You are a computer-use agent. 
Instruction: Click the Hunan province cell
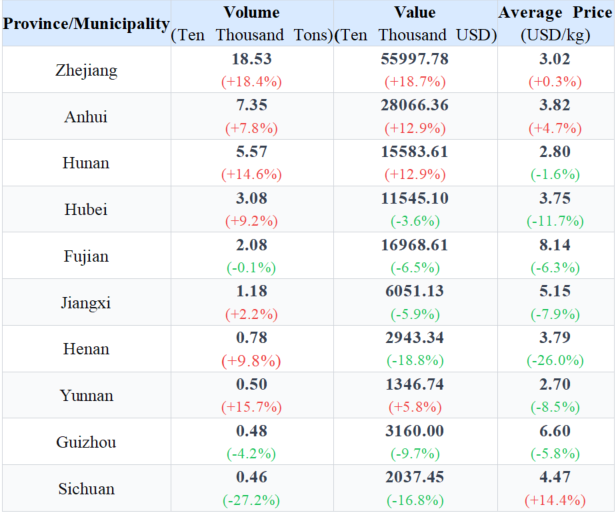[x=85, y=163]
